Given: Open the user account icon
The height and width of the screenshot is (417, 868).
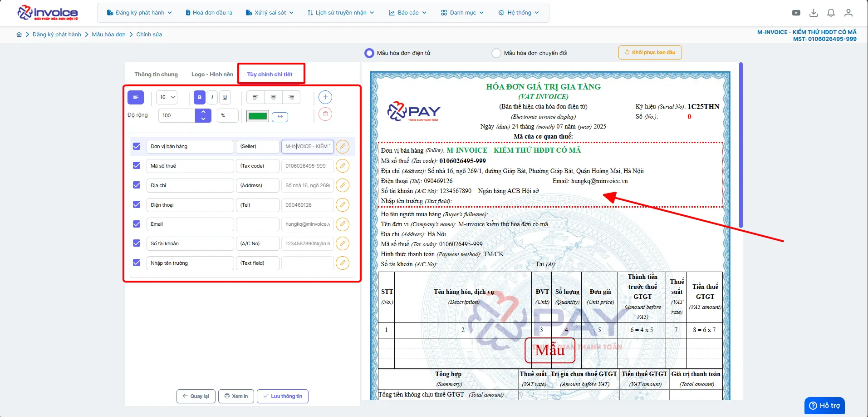Looking at the screenshot, I should click(x=848, y=13).
